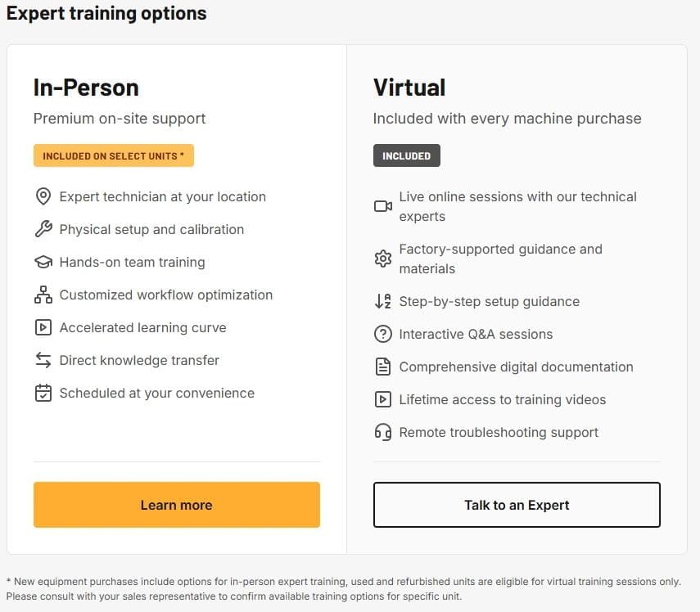Viewport: 700px width, 612px height.
Task: Click the arrows icon for Direct knowledge transfer
Action: pyautogui.click(x=43, y=361)
